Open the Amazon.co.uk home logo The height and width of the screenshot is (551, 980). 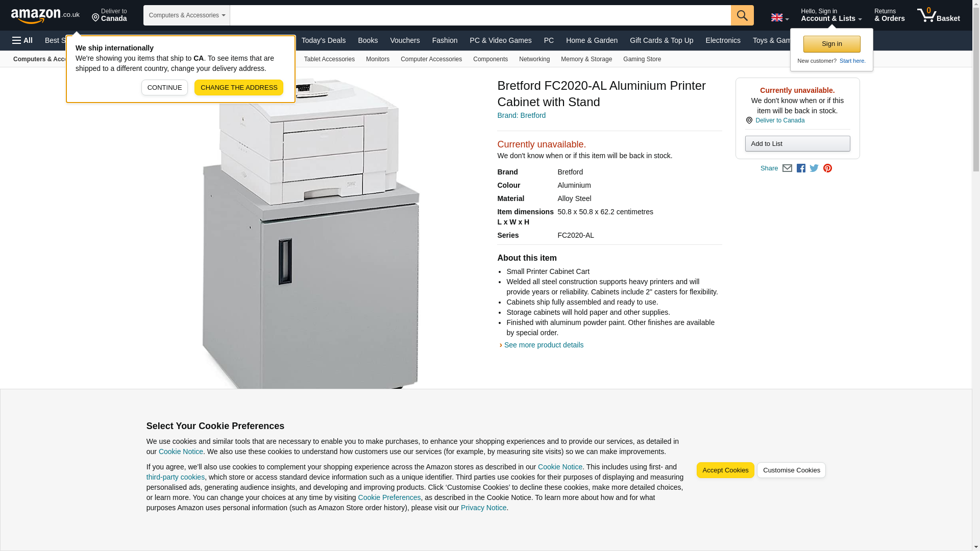click(x=45, y=15)
